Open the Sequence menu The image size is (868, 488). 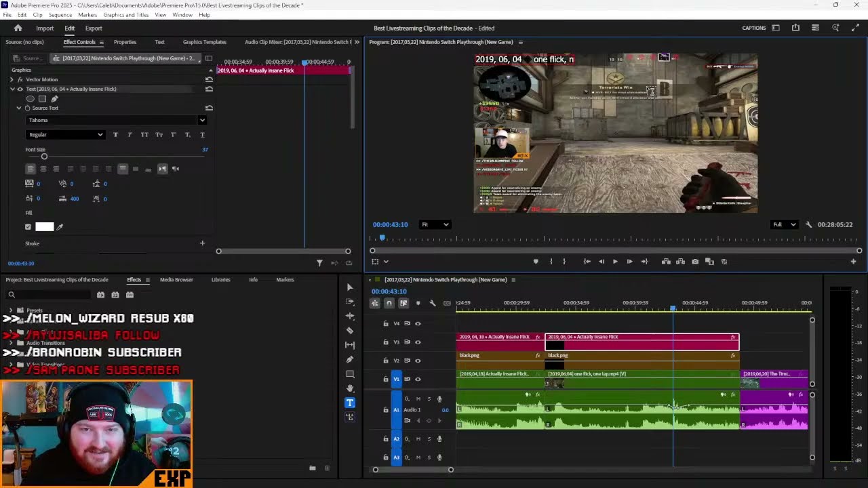(60, 15)
